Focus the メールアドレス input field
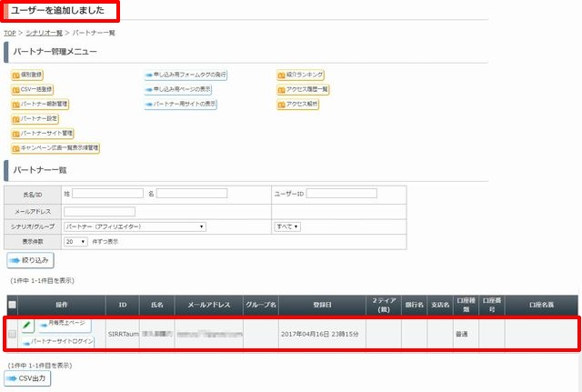The height and width of the screenshot is (392, 582). coord(99,212)
